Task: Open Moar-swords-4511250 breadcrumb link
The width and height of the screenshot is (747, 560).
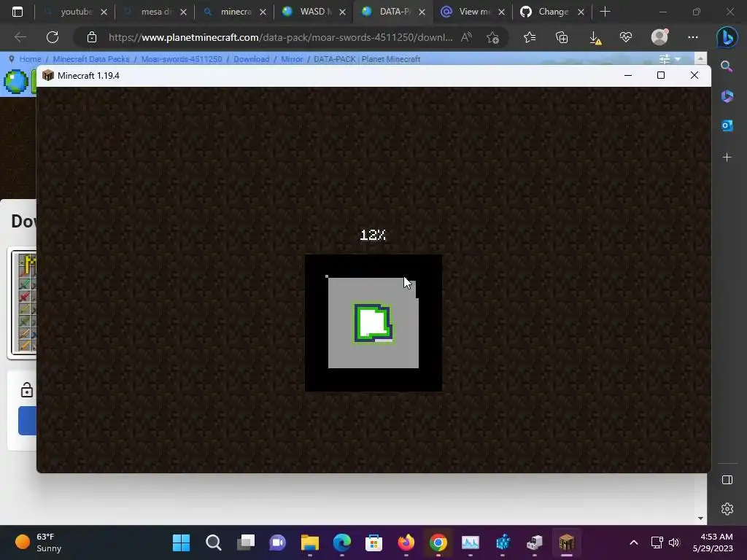Action: click(182, 59)
